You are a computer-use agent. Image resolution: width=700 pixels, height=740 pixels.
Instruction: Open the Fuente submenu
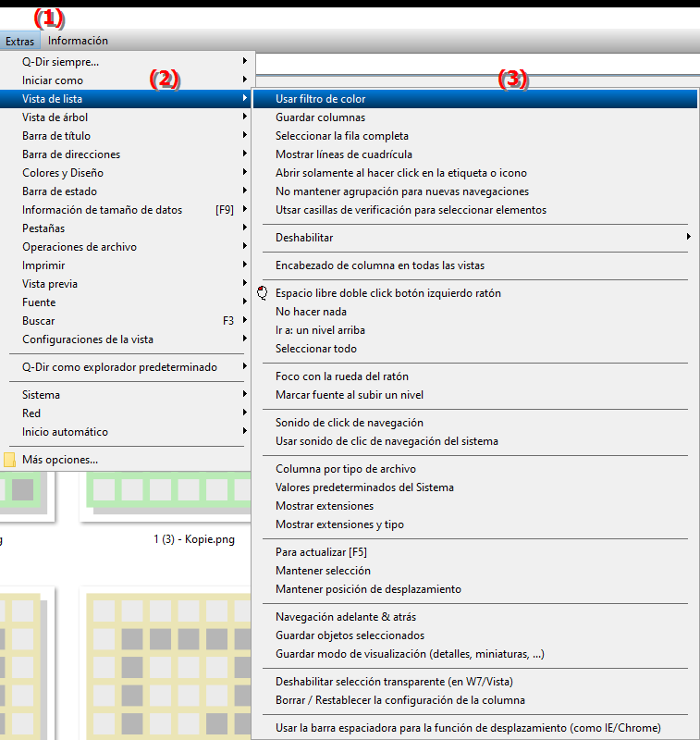[x=127, y=302]
